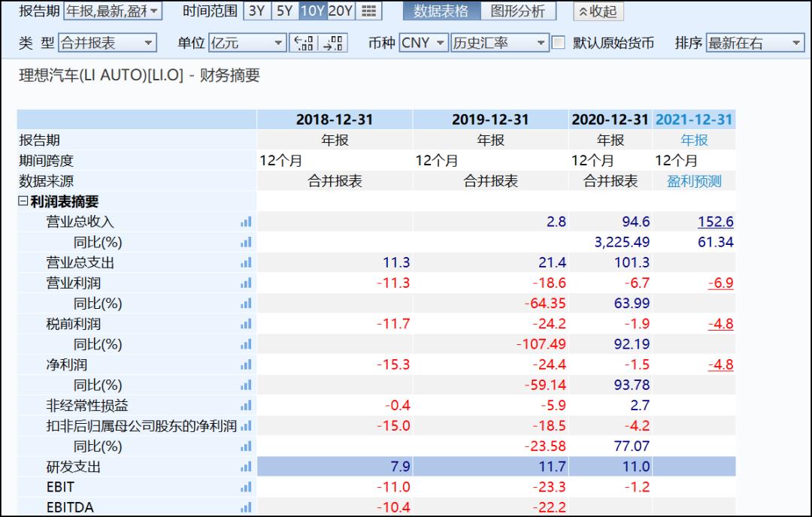Open the 历史汇率 dropdown

click(x=500, y=43)
